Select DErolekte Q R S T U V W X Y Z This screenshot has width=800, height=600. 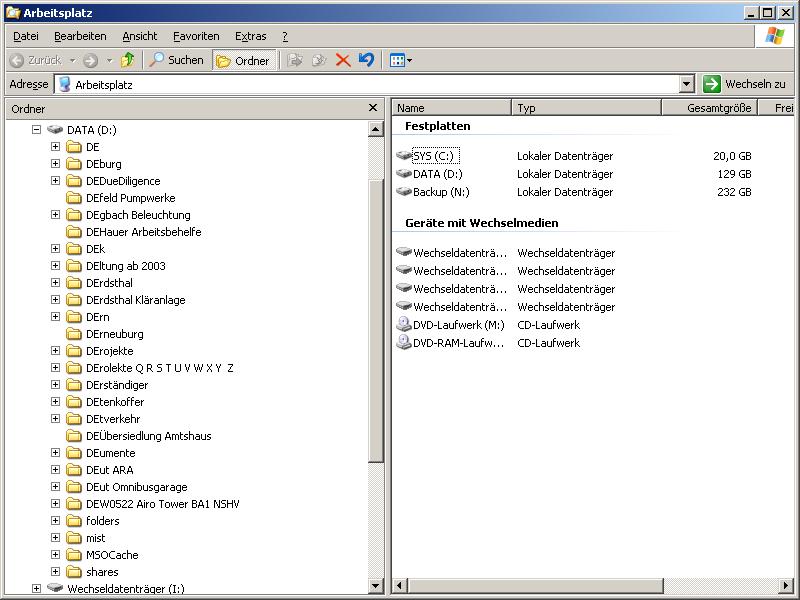click(x=160, y=368)
